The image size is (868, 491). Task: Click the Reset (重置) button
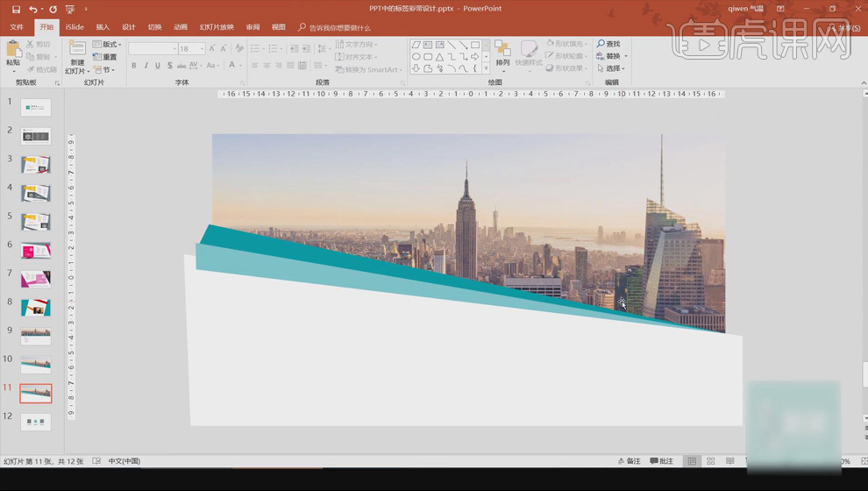[105, 57]
